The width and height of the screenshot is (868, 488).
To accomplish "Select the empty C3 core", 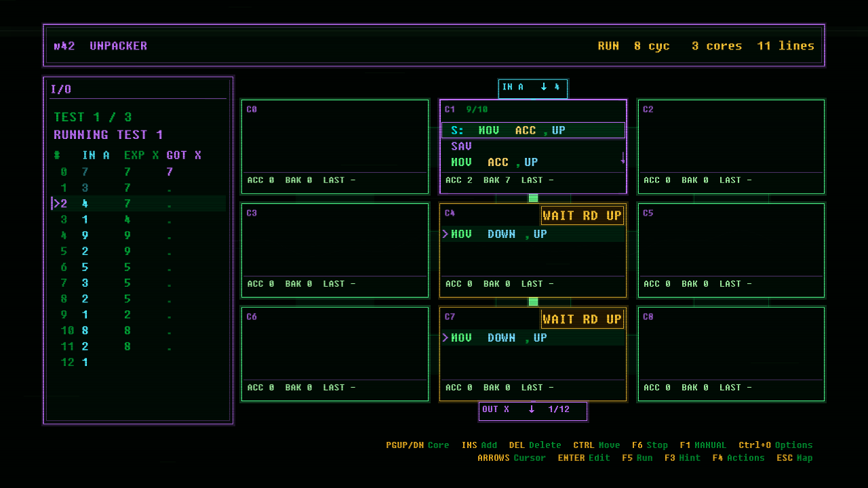I will [x=335, y=251].
